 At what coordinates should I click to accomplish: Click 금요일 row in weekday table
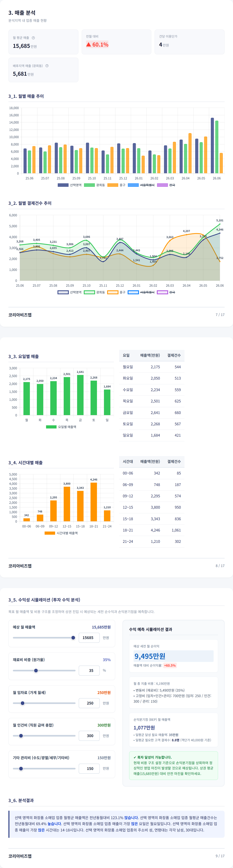pyautogui.click(x=152, y=413)
